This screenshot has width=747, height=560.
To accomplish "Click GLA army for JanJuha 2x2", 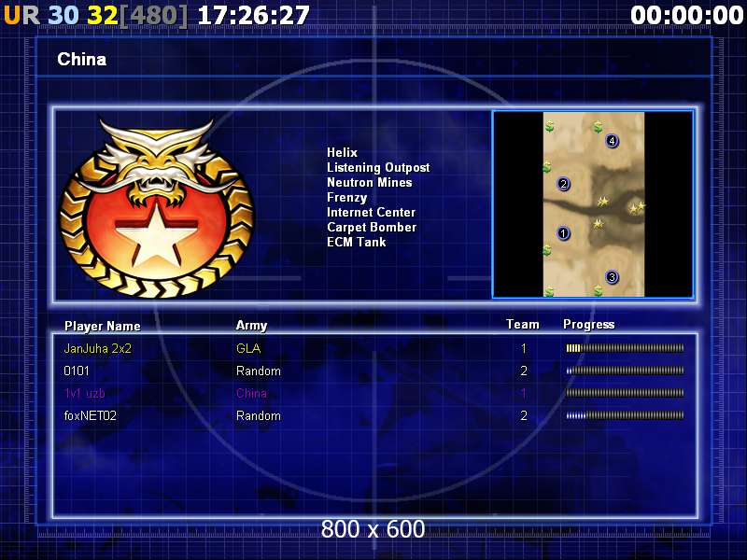I will [248, 348].
